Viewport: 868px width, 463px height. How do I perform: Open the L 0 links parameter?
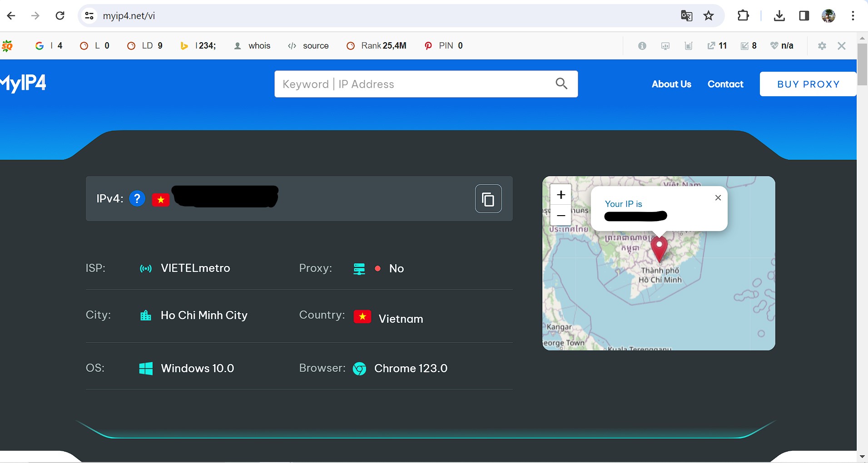95,46
